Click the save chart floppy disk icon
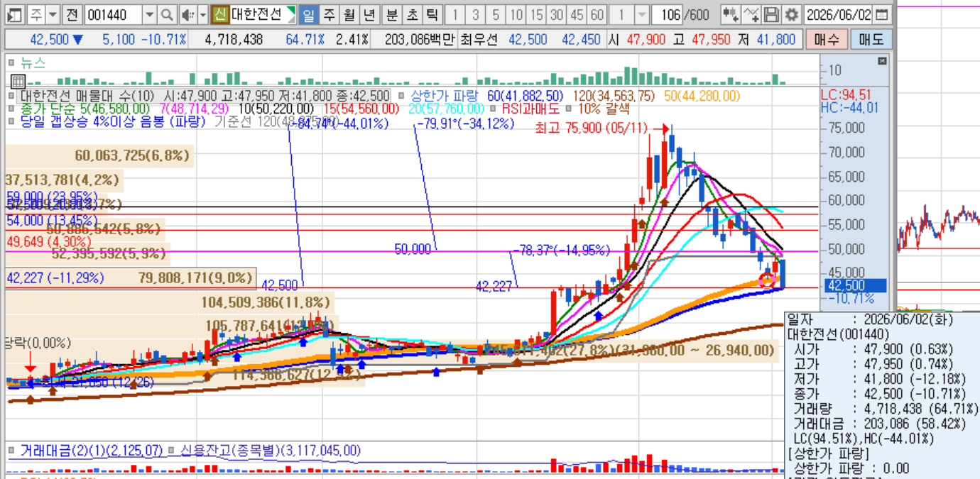Image resolution: width=980 pixels, height=479 pixels. pyautogui.click(x=772, y=14)
